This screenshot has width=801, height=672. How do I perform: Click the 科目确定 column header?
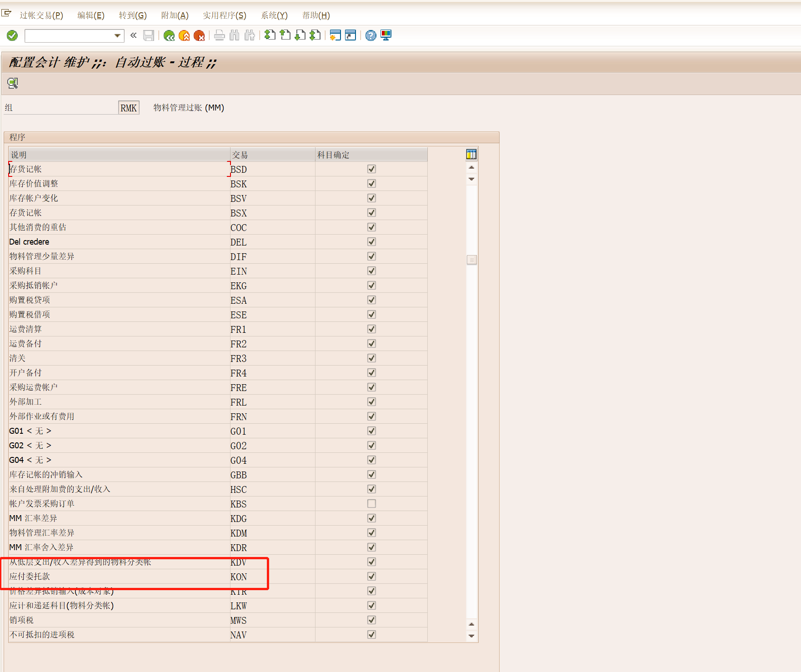click(371, 155)
